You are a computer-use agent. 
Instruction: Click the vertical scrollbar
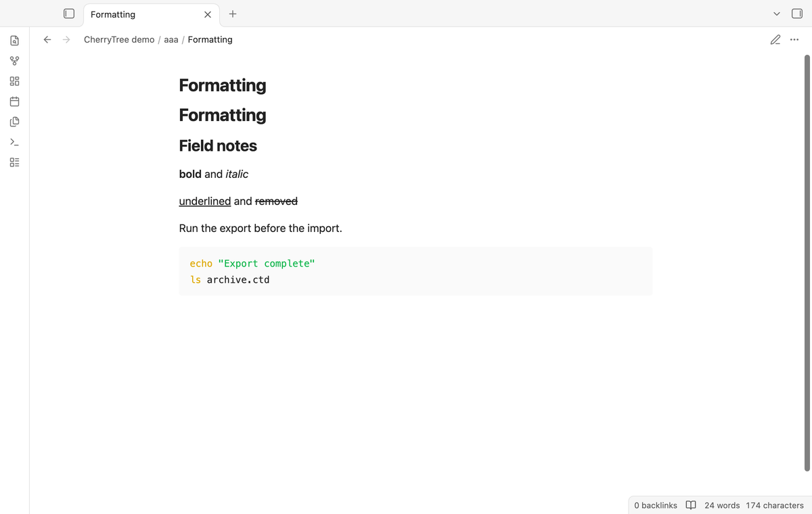click(807, 263)
